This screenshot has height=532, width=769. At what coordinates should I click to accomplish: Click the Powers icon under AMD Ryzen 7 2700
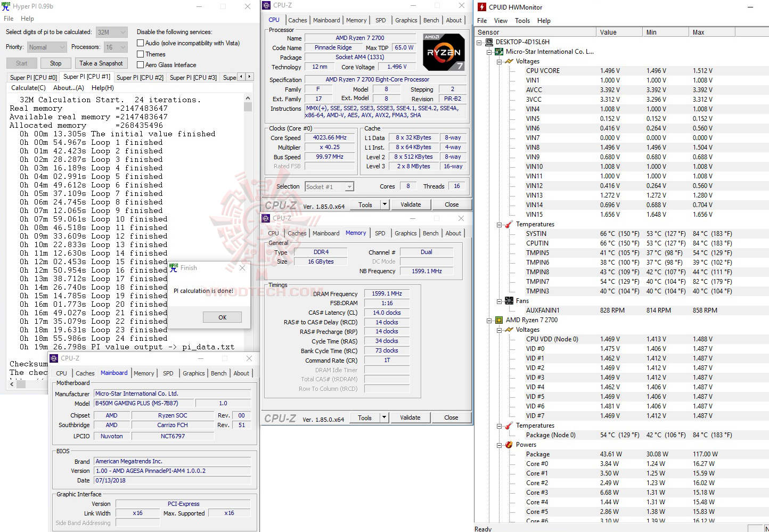tap(509, 444)
